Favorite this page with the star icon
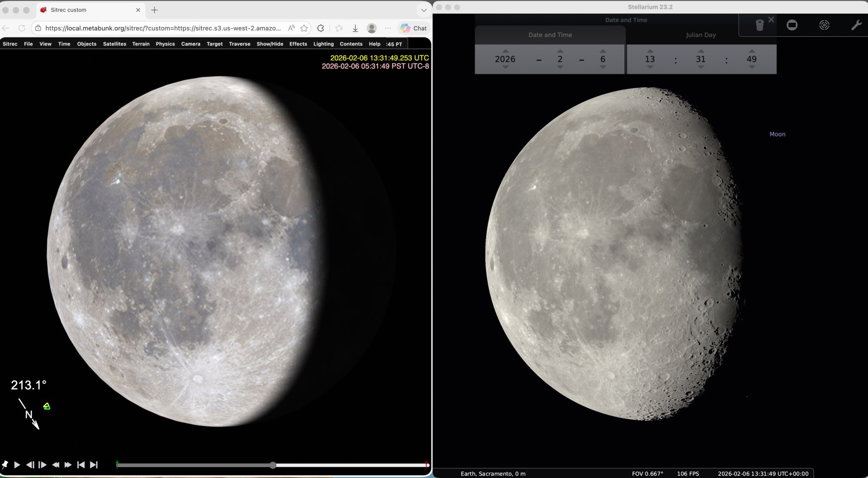Screen dimensions: 868x478 (304, 28)
